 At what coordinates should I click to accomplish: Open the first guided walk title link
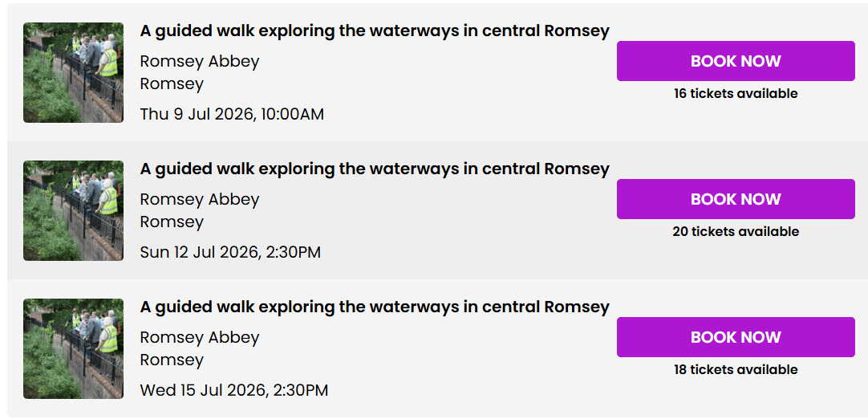coord(375,31)
